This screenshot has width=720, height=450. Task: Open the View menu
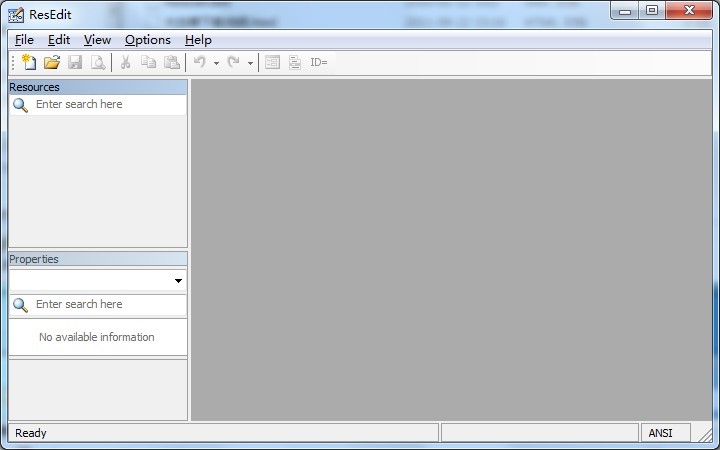pyautogui.click(x=97, y=40)
